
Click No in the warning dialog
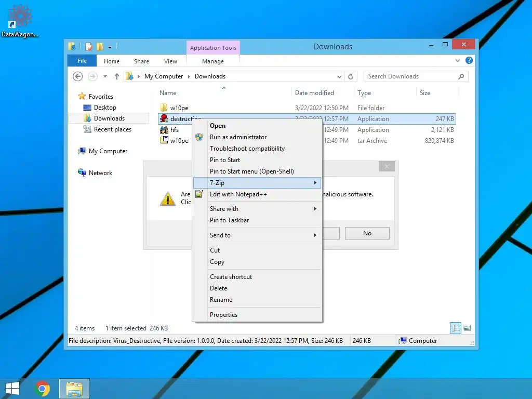pyautogui.click(x=367, y=233)
